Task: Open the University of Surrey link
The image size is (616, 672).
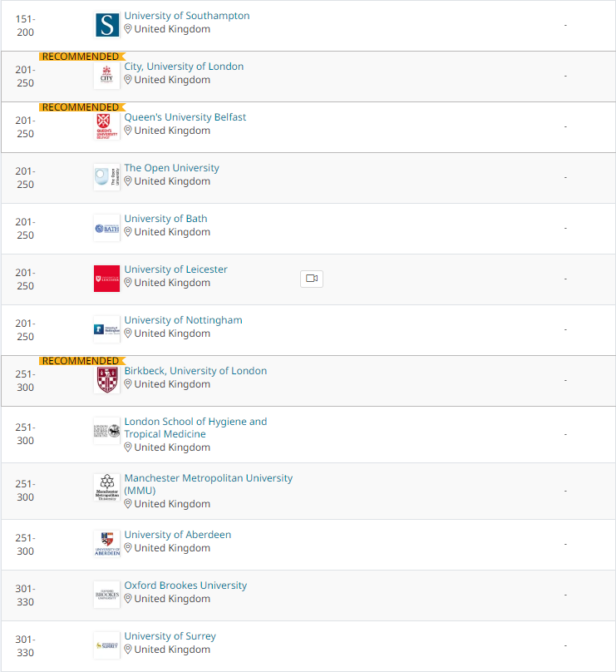Action: click(170, 636)
